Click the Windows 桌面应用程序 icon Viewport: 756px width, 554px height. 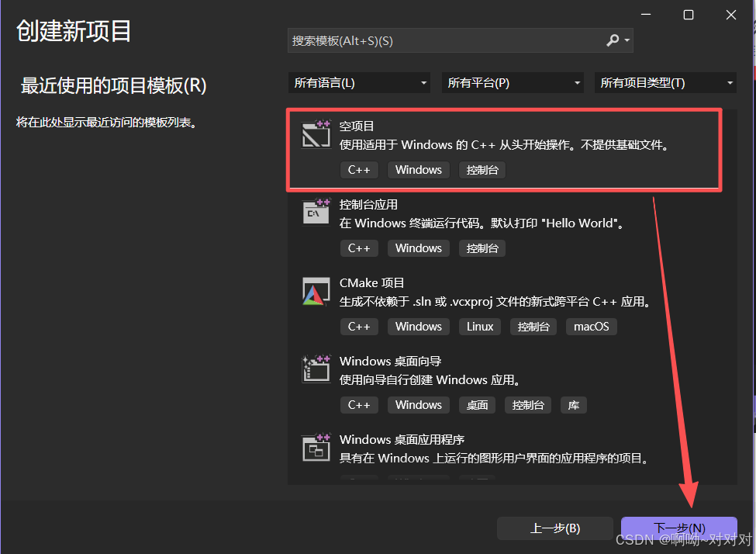pyautogui.click(x=316, y=448)
